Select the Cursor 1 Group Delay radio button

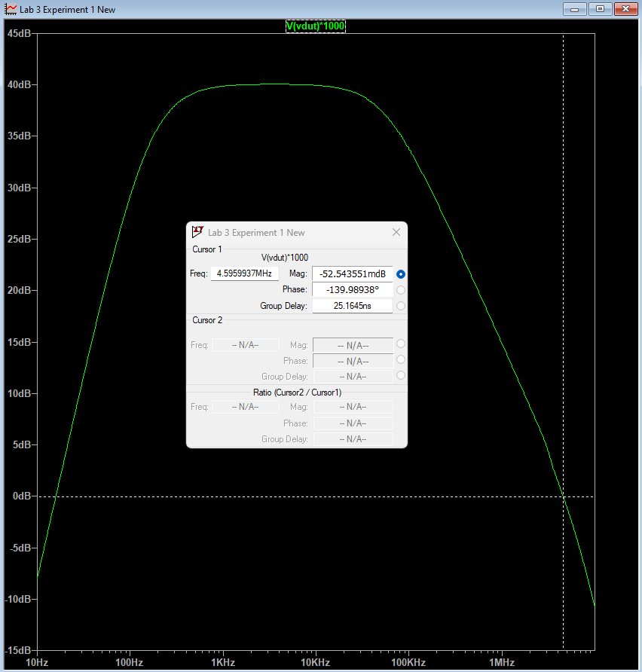click(x=401, y=306)
